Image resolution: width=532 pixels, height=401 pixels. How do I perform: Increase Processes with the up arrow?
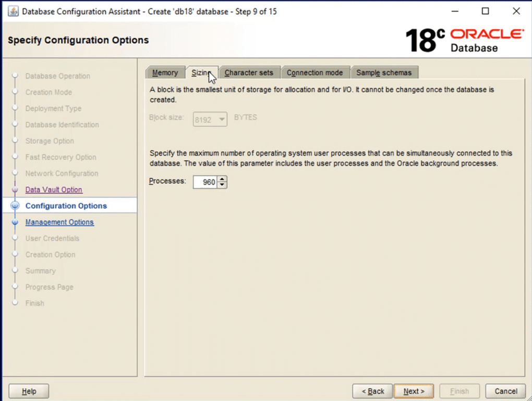click(222, 179)
